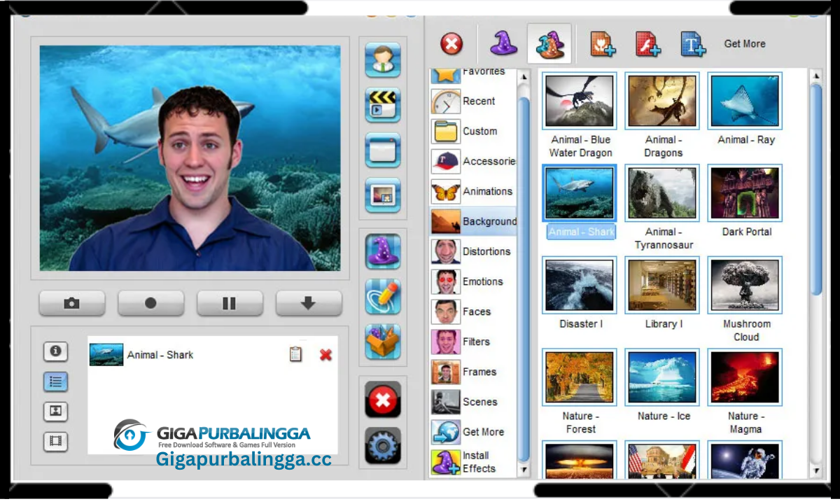Open the Emotions category
The height and width of the screenshot is (504, 840).
click(x=473, y=281)
